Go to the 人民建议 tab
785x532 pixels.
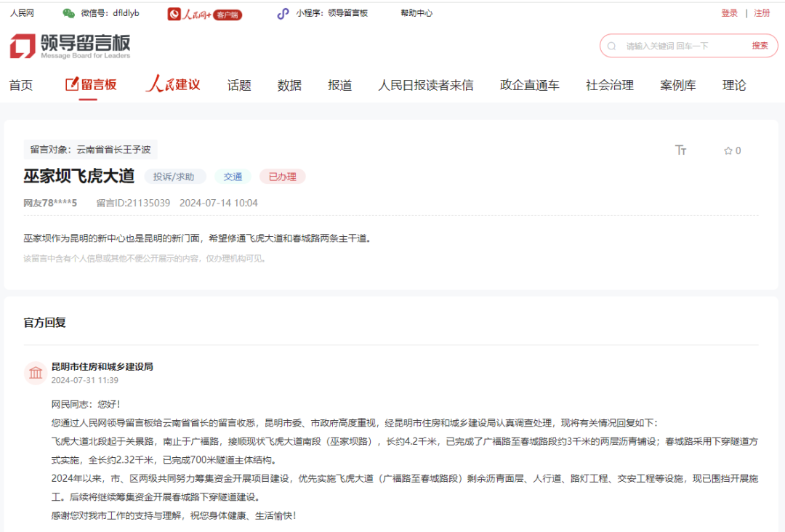tap(173, 85)
